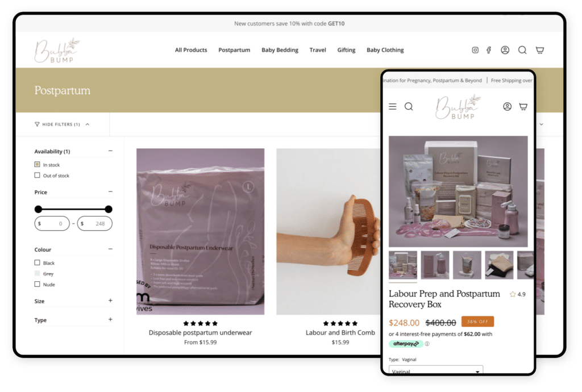The image size is (582, 392).
Task: Click the Facebook icon in desktop header
Action: click(x=489, y=50)
